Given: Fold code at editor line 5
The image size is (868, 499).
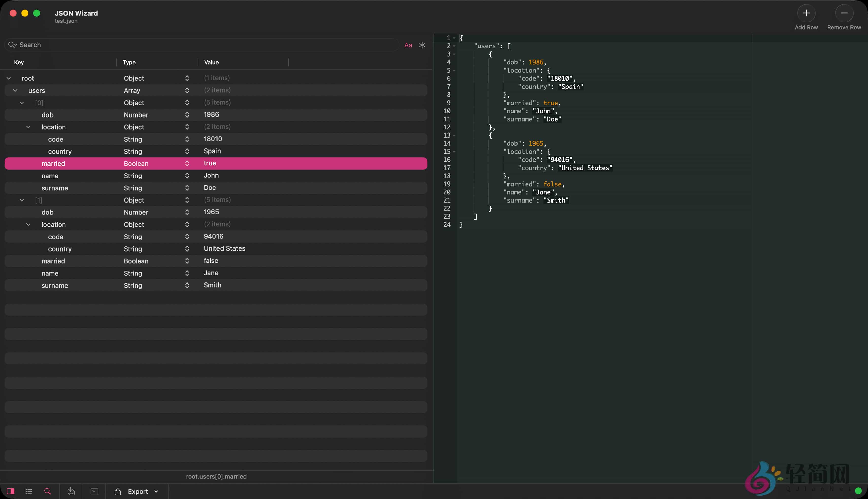Looking at the screenshot, I should coord(454,71).
